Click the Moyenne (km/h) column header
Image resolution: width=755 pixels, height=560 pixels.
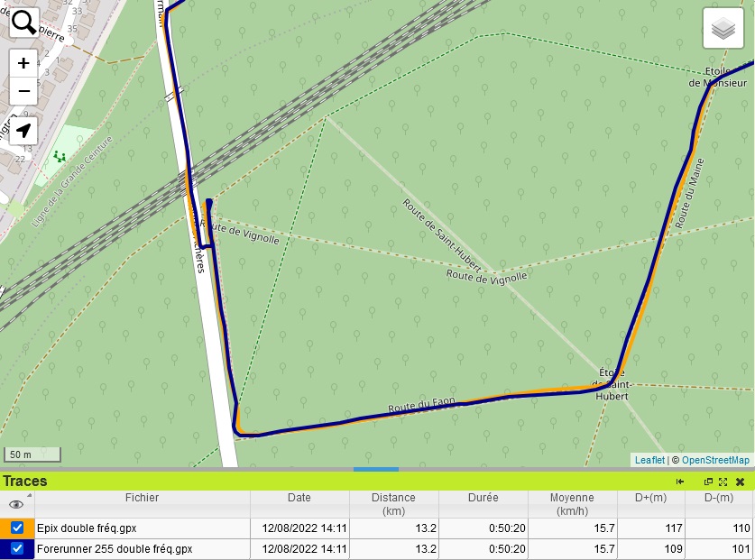pos(572,504)
